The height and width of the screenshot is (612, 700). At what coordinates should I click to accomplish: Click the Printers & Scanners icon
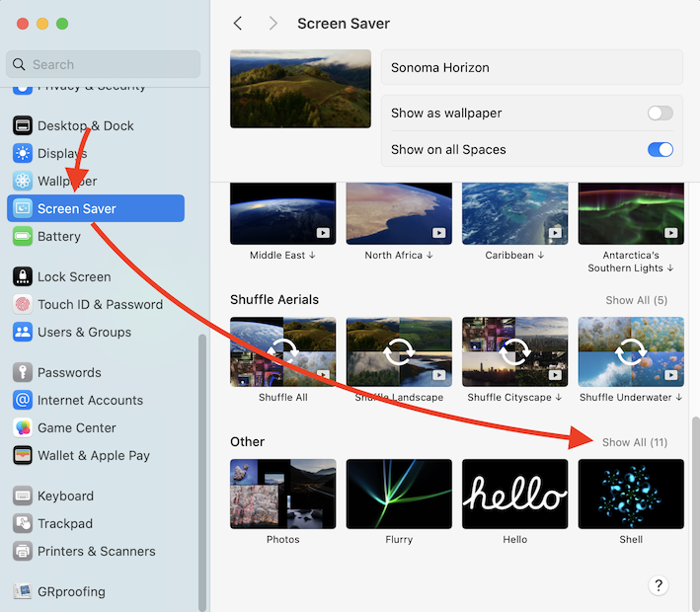point(23,551)
